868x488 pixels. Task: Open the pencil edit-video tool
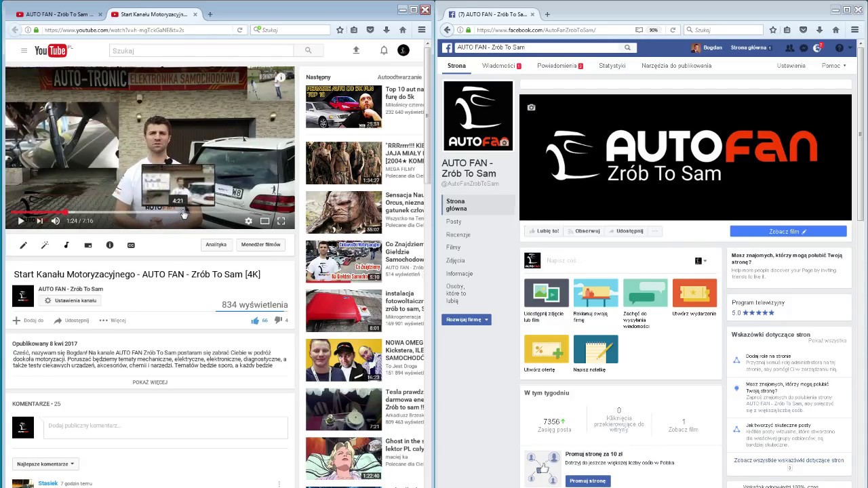click(23, 245)
